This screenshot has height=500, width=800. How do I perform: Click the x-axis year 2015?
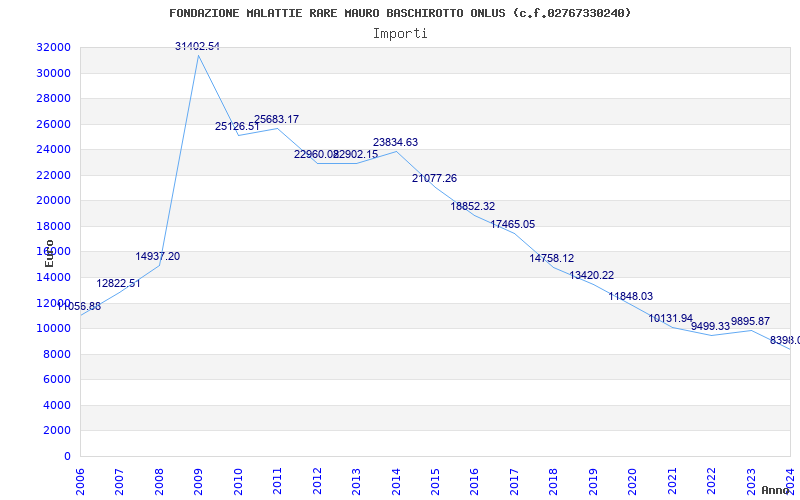(435, 482)
